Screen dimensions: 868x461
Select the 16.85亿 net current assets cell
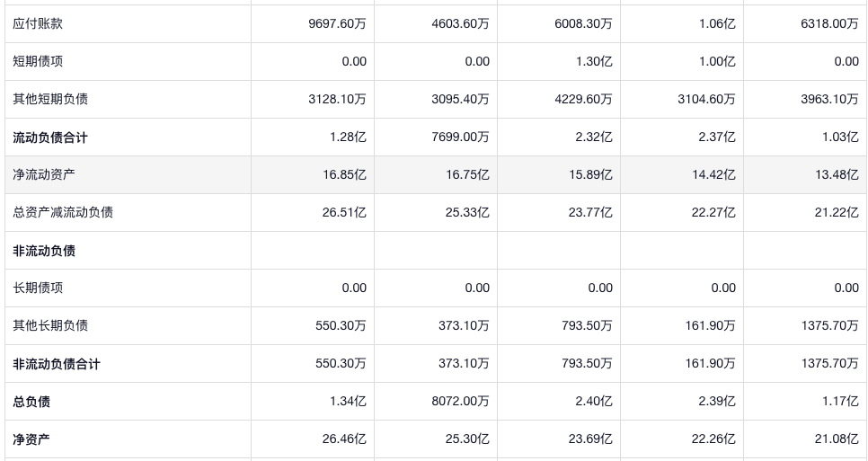344,174
